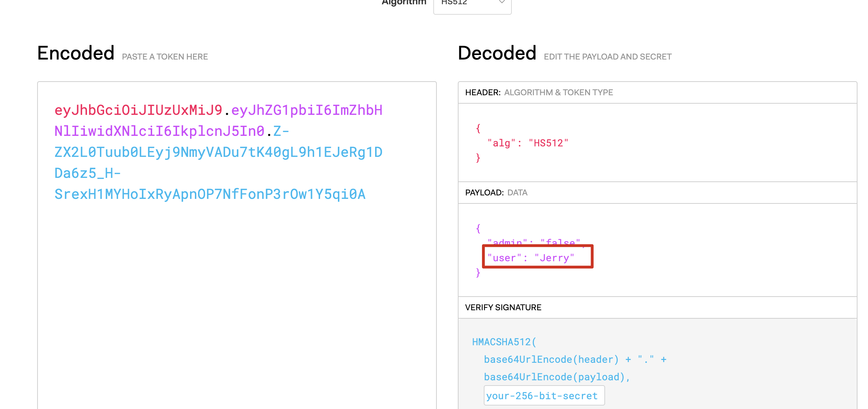Image resolution: width=868 pixels, height=409 pixels.
Task: Click the base64UrlEncode(header) line
Action: click(x=551, y=359)
